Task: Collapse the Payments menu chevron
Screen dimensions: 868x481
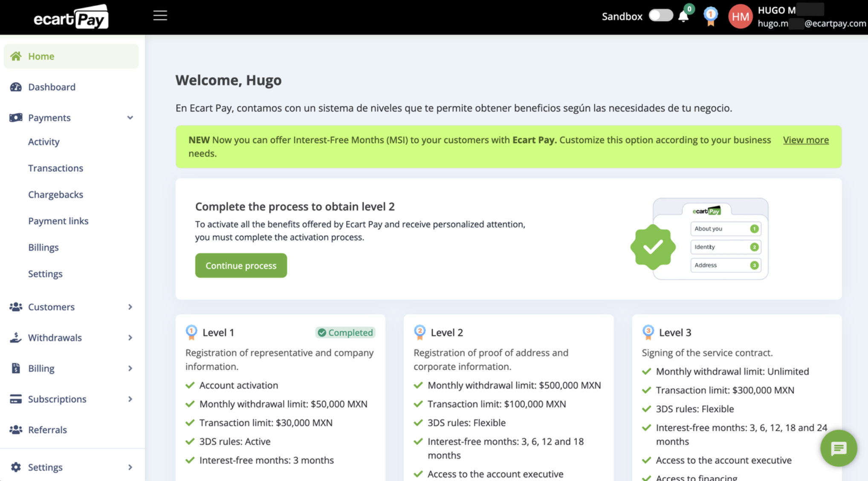Action: [x=130, y=118]
